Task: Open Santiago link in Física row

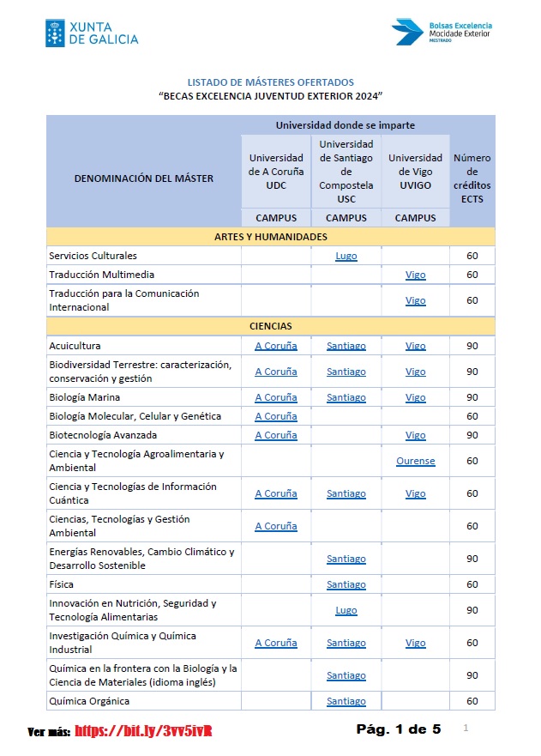Action: [346, 584]
